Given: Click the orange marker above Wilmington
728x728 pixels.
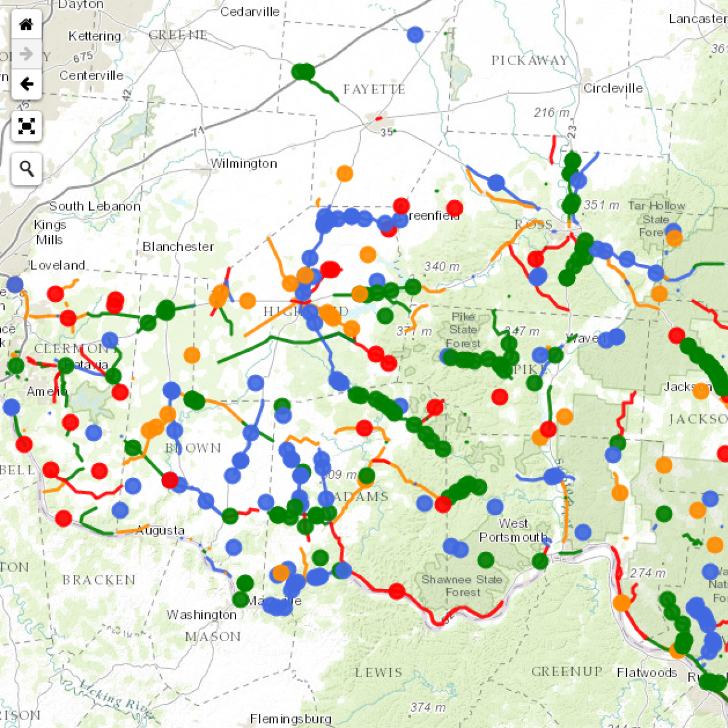Looking at the screenshot, I should pos(346,174).
